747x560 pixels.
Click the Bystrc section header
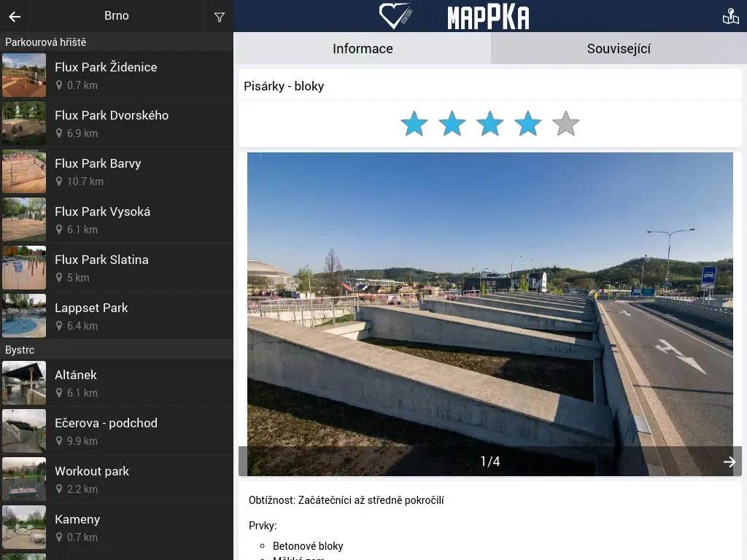pyautogui.click(x=117, y=349)
